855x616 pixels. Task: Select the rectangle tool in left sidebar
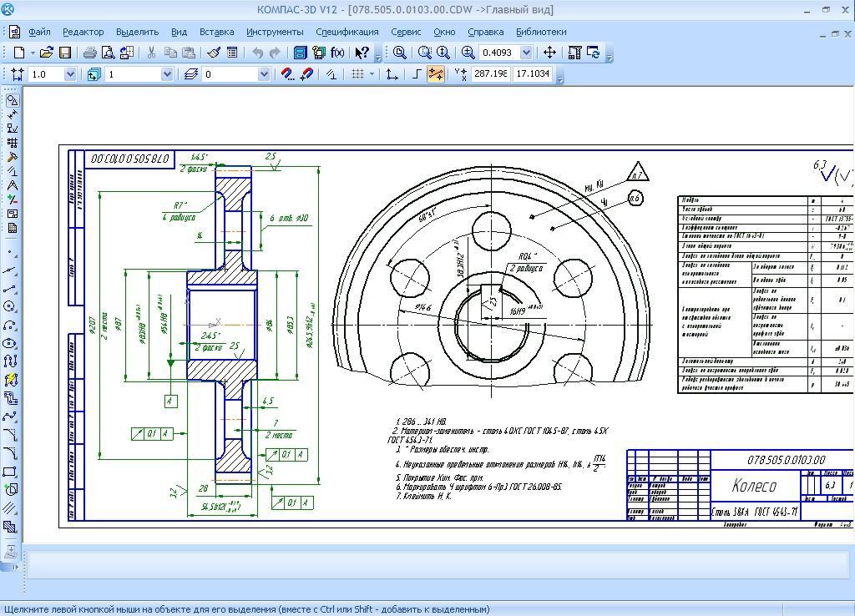click(10, 472)
